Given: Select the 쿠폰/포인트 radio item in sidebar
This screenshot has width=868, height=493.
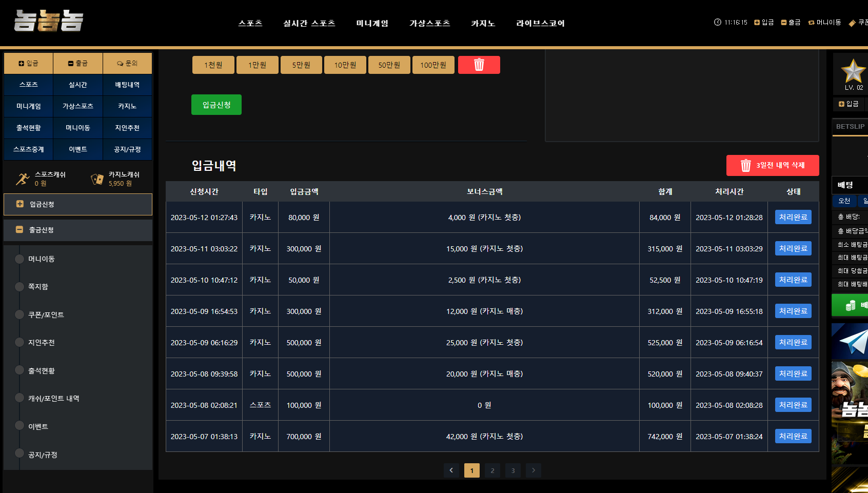Looking at the screenshot, I should [19, 314].
